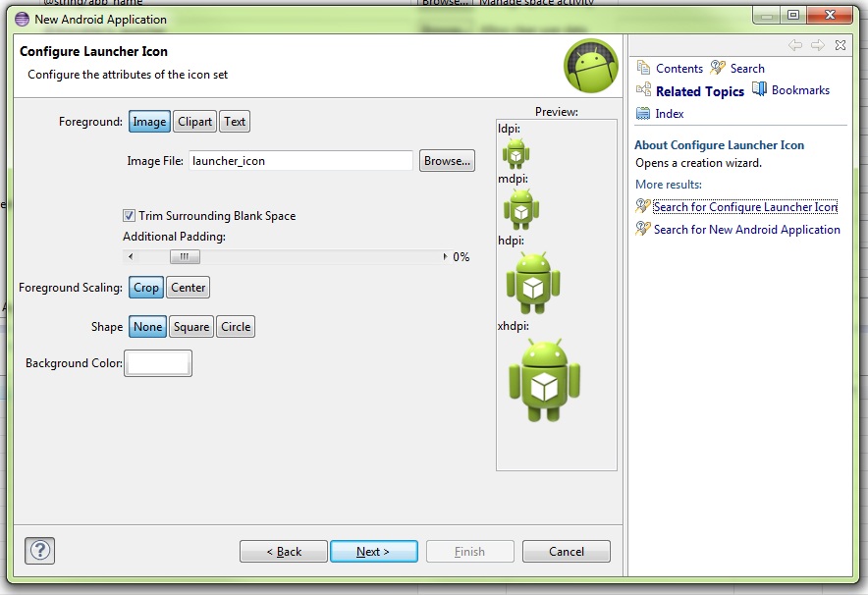This screenshot has height=595, width=868.
Task: Pick a new Background Color swatch
Action: (x=158, y=362)
